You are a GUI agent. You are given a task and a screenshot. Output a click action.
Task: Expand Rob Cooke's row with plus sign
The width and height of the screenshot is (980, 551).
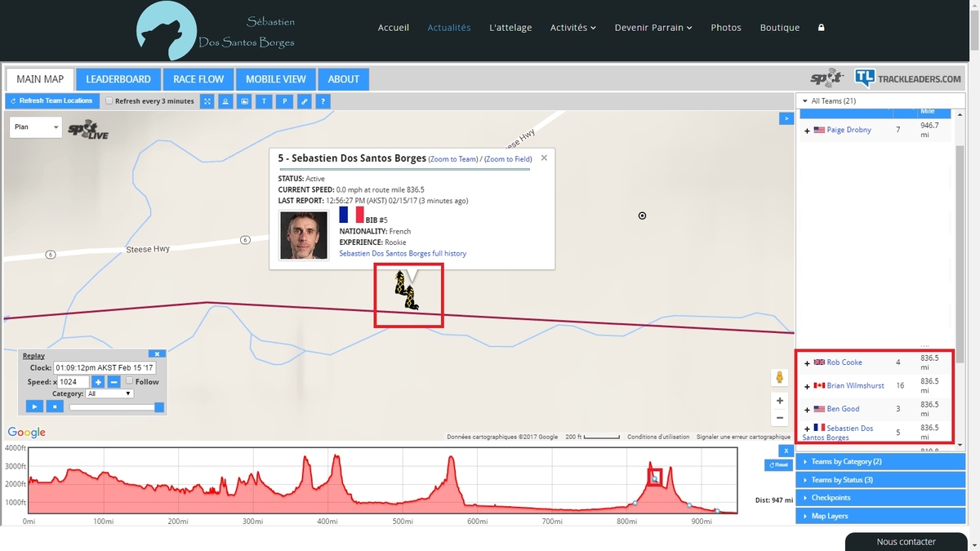(807, 362)
